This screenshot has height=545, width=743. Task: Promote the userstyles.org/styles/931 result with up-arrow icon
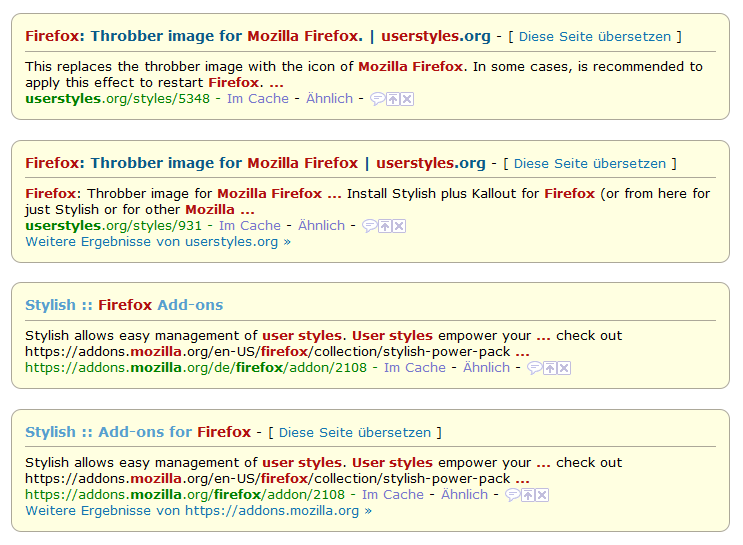(x=385, y=226)
